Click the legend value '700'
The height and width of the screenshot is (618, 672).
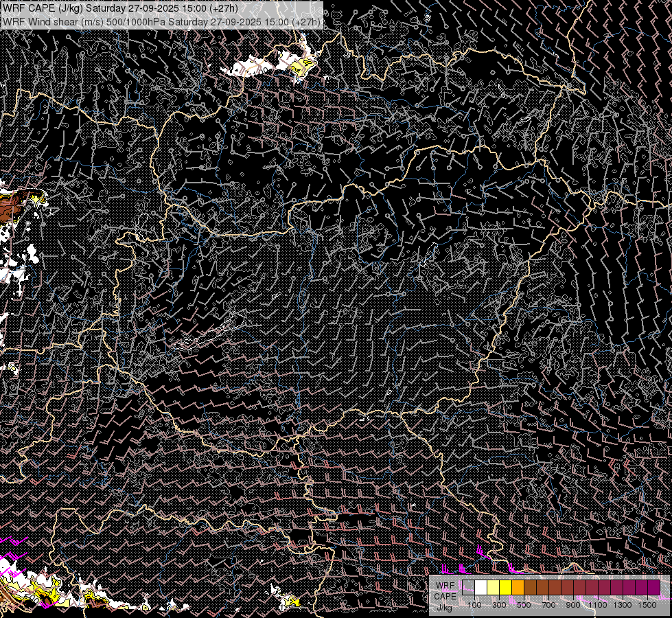[548, 605]
